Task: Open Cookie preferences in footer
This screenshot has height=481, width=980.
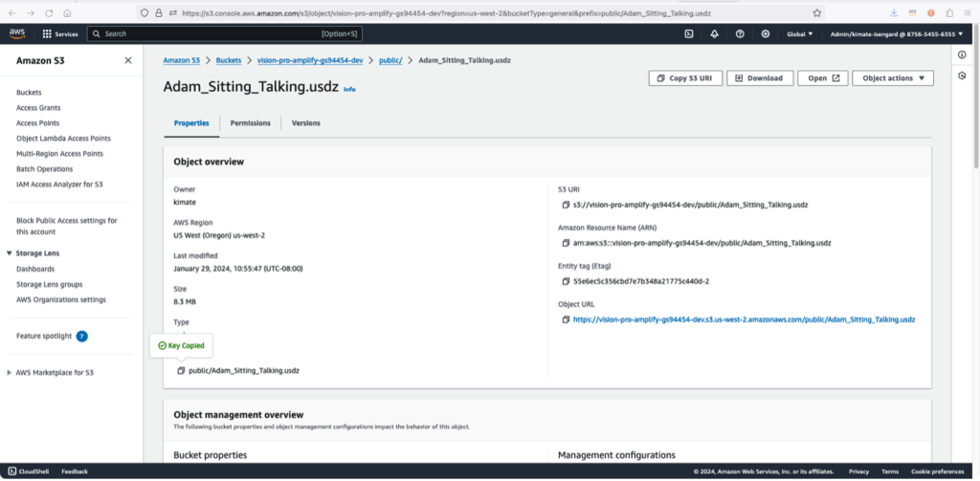Action: (938, 471)
